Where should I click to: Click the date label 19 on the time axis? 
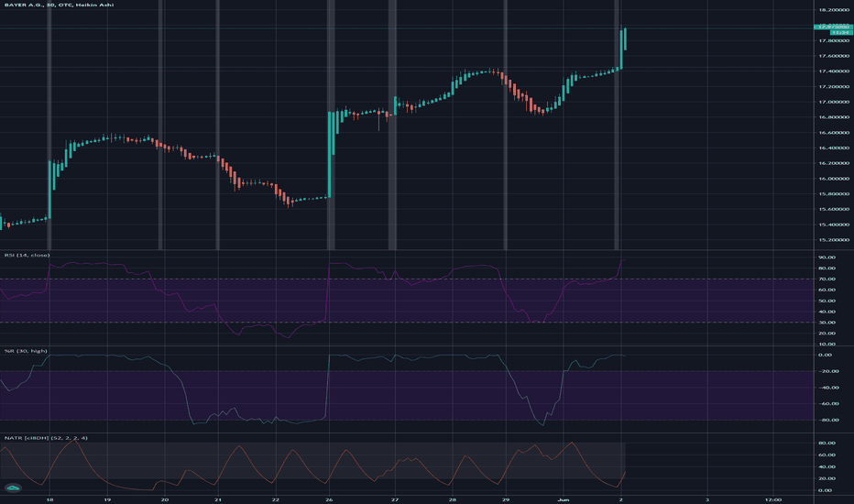[x=107, y=499]
